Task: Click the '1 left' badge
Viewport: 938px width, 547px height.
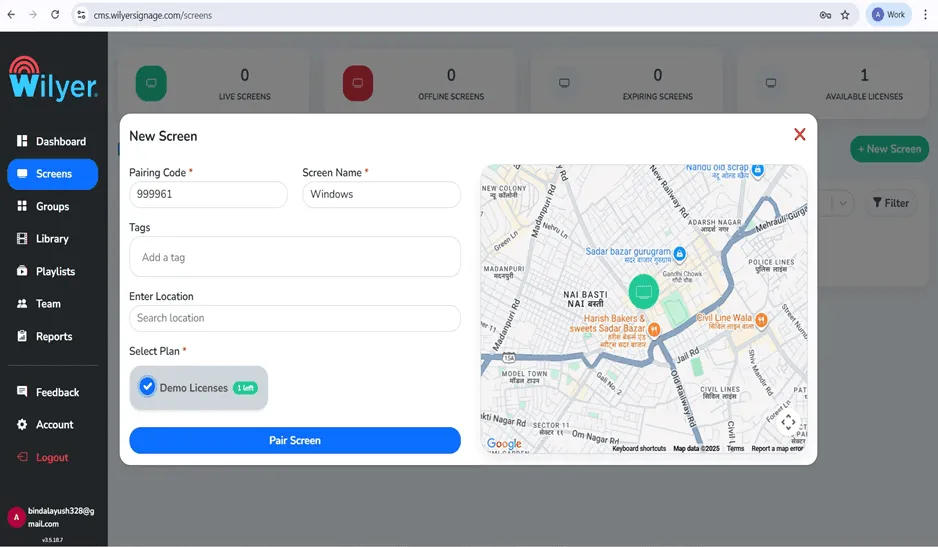Action: point(245,388)
